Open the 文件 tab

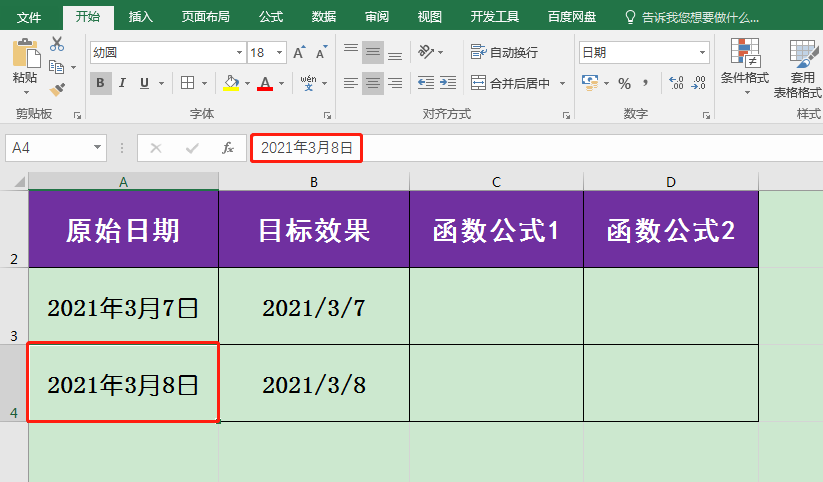pyautogui.click(x=29, y=17)
